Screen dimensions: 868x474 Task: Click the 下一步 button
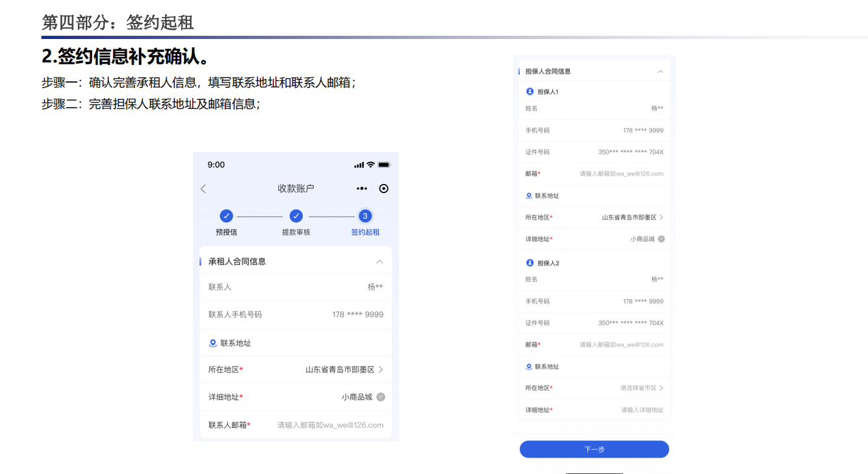pyautogui.click(x=594, y=449)
